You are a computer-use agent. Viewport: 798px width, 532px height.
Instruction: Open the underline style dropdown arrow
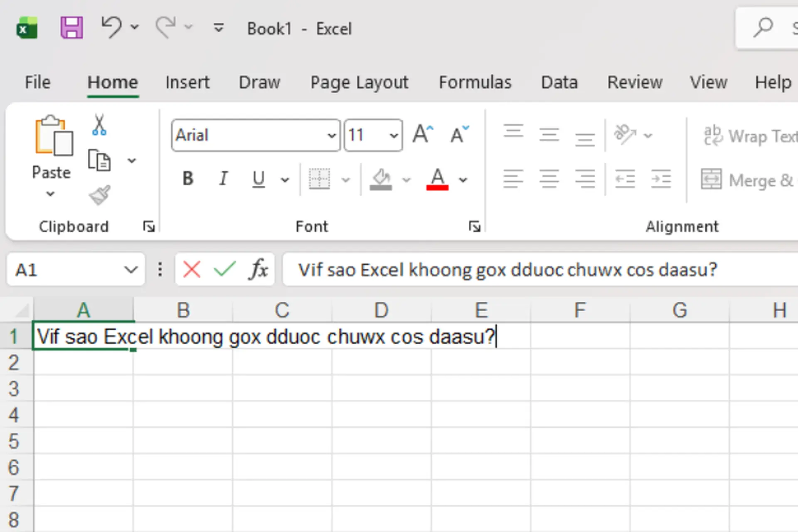pos(285,180)
